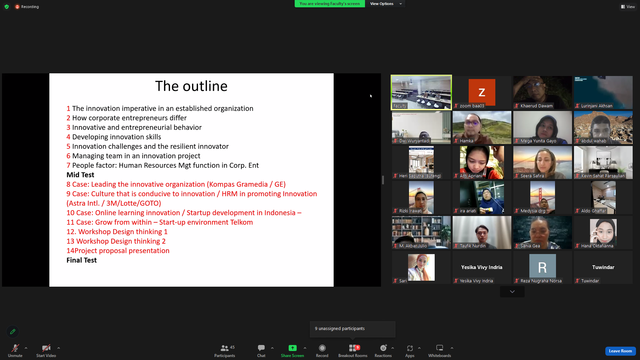Viewport: 640px width, 360px height.
Task: Click 'How corporate entrepreneurs differ' line
Action: pyautogui.click(x=127, y=118)
